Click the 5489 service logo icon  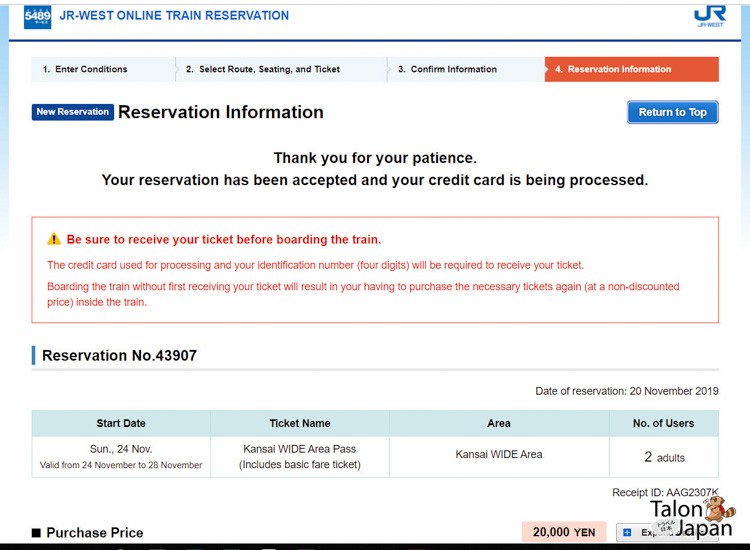pyautogui.click(x=37, y=17)
